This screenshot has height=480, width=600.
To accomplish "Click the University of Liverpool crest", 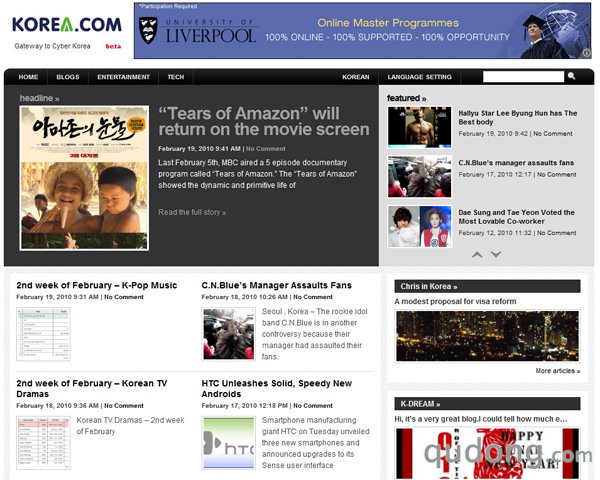I will point(148,30).
